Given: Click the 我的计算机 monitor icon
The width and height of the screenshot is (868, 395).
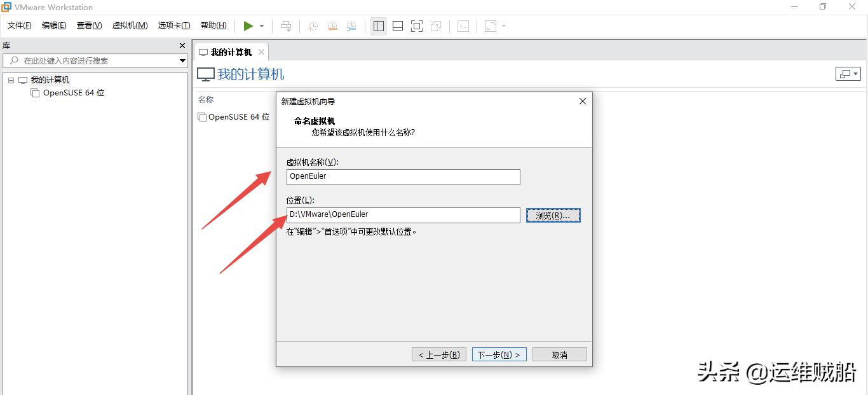Looking at the screenshot, I should coord(205,74).
